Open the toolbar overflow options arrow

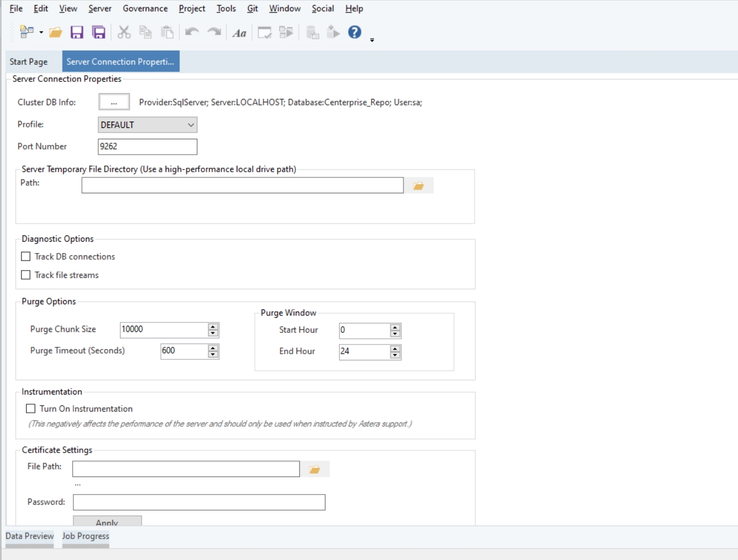point(372,40)
